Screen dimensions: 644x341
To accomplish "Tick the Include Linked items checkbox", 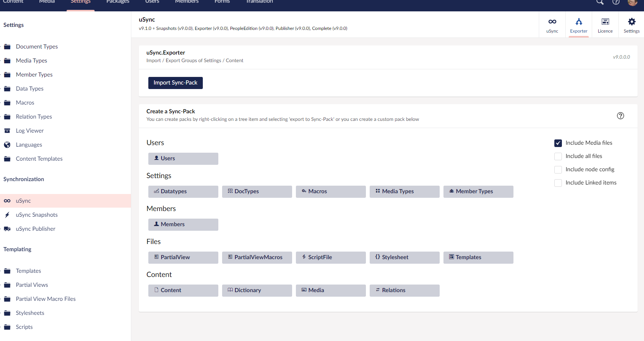I will (558, 183).
